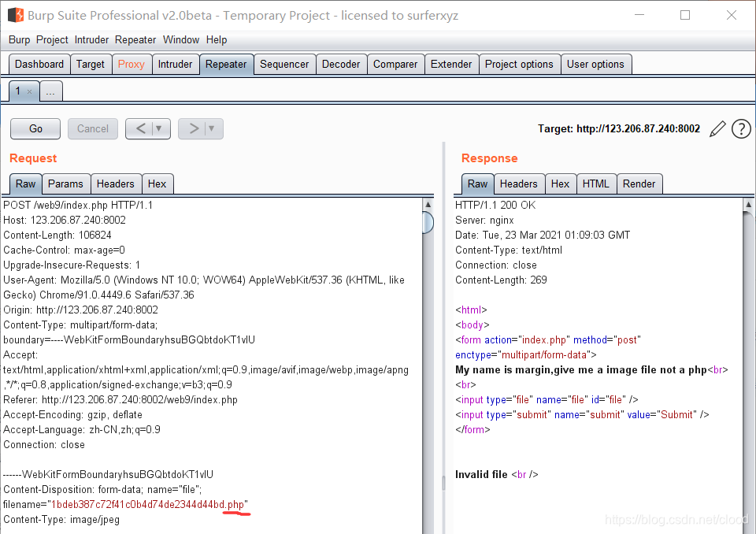The image size is (756, 534).
Task: Close Repeater tab 1 with its x
Action: pyautogui.click(x=29, y=91)
